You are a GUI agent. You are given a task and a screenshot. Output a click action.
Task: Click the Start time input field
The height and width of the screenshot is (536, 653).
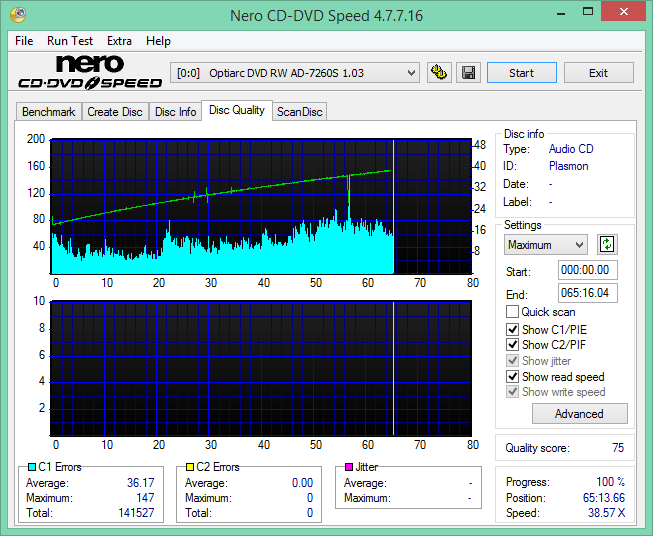click(588, 270)
